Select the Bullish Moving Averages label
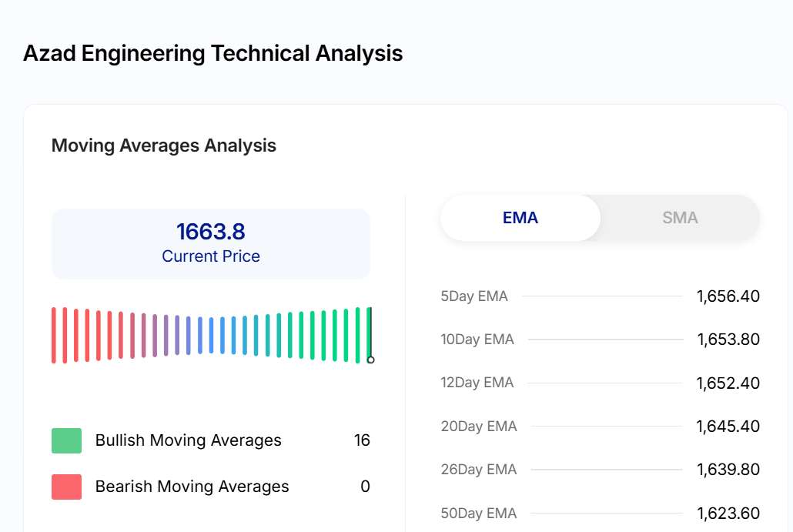 pos(188,440)
